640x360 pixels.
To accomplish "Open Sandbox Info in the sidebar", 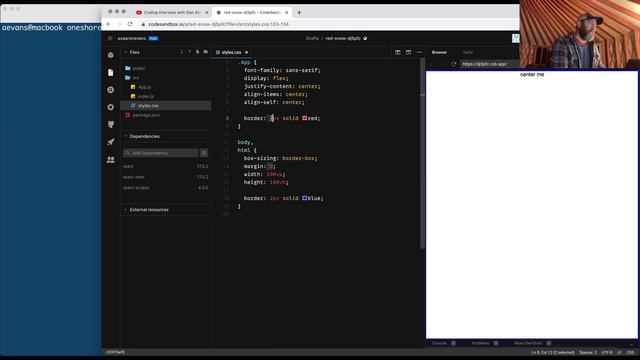I will (111, 55).
